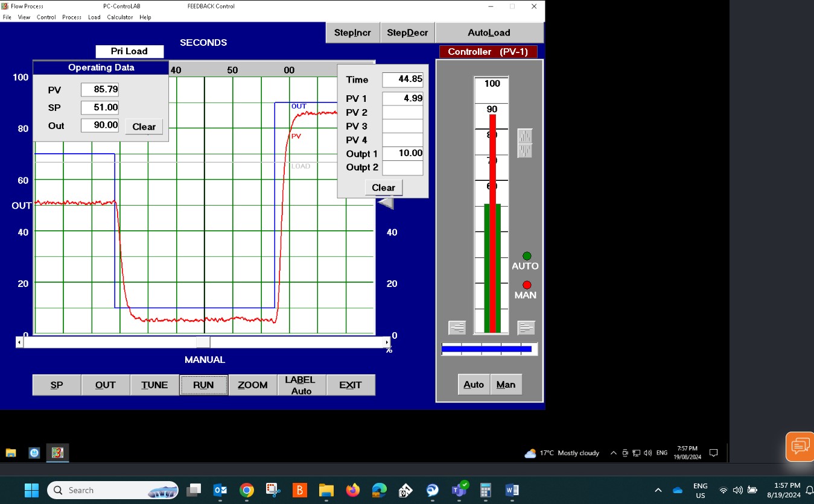Open the Control menu
Screen dimensions: 814x504
click(46, 17)
